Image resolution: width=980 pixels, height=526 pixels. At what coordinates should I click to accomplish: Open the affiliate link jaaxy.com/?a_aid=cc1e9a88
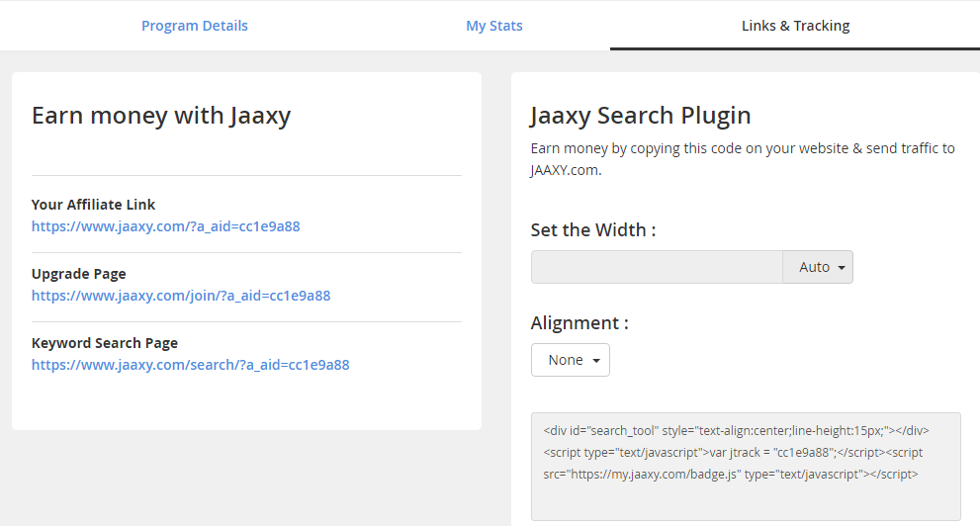click(165, 226)
